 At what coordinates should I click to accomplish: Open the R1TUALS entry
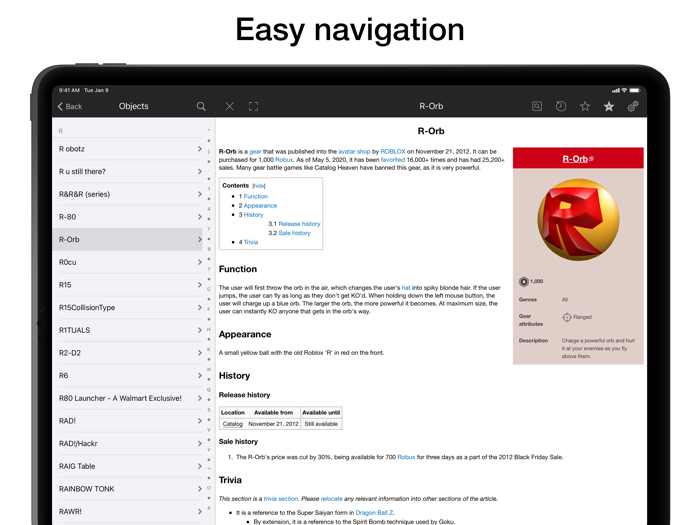pyautogui.click(x=128, y=330)
